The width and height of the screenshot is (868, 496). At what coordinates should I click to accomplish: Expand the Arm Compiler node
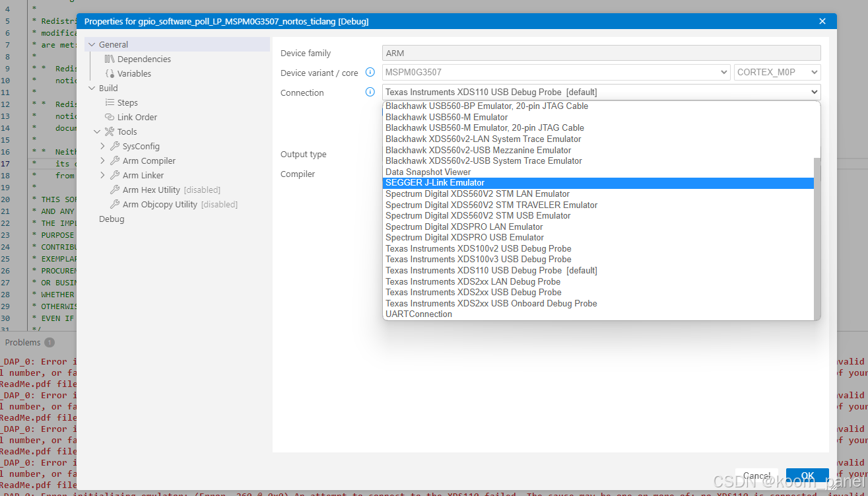tap(102, 161)
